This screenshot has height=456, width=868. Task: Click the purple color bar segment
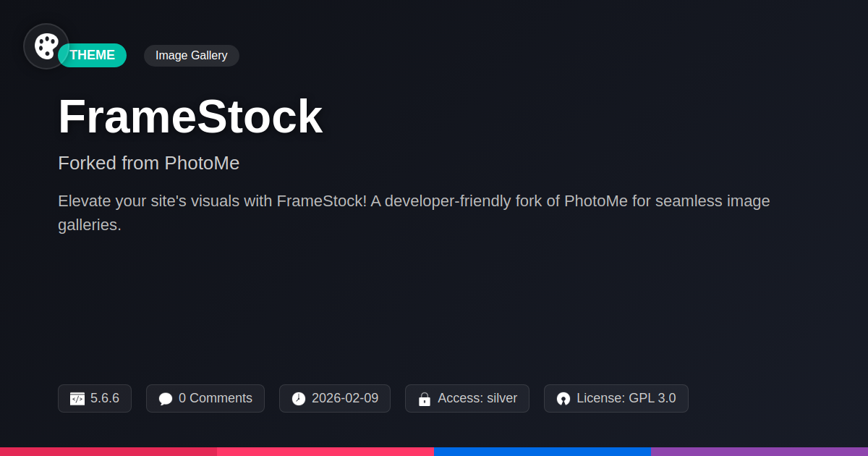point(759,451)
